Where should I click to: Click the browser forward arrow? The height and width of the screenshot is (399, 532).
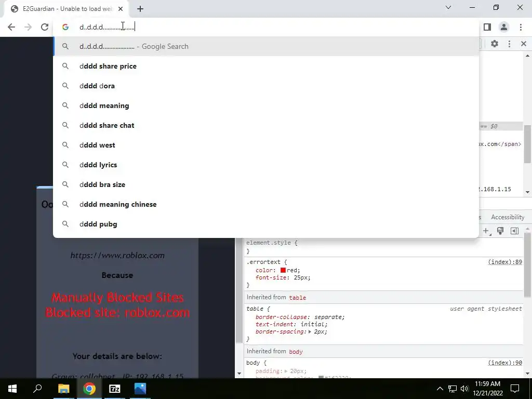28,27
